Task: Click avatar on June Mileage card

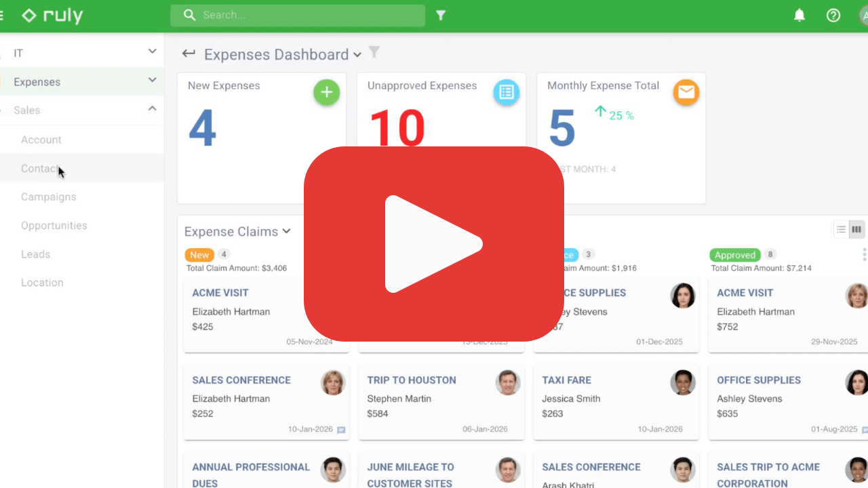Action: point(508,470)
